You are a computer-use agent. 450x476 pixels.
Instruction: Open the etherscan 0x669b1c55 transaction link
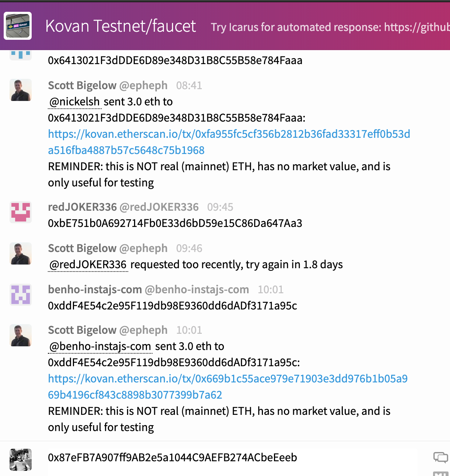click(x=228, y=387)
